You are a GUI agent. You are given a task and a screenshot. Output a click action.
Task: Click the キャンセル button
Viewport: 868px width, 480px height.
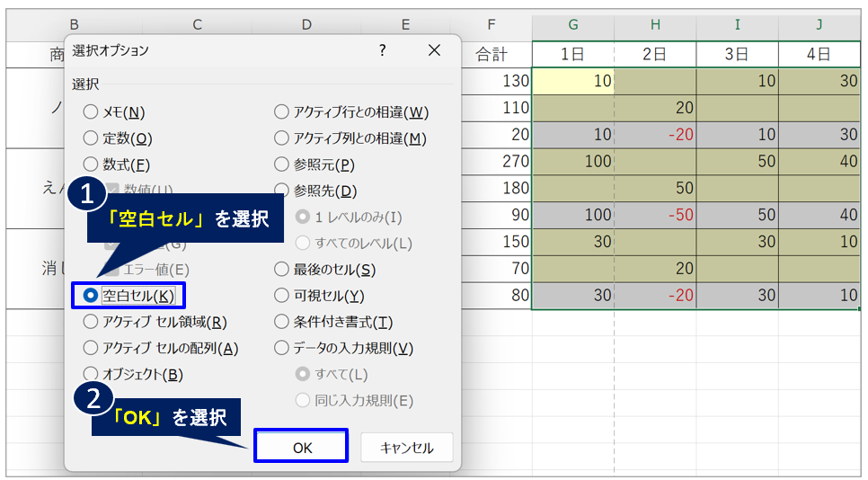coord(406,448)
